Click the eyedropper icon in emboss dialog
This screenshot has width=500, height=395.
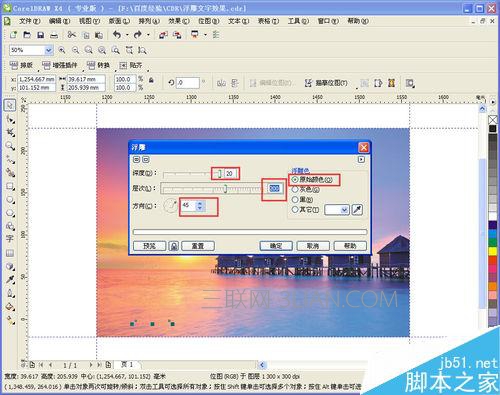point(357,210)
